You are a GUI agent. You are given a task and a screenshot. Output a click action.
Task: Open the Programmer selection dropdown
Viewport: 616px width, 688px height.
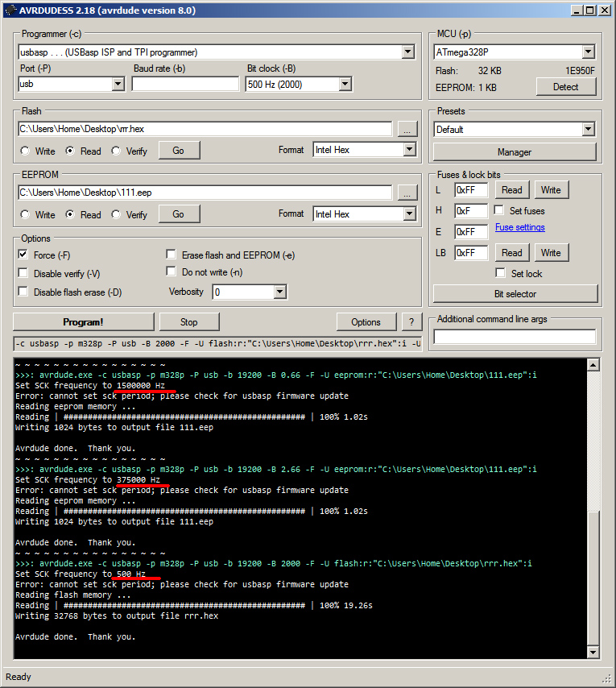pyautogui.click(x=408, y=52)
